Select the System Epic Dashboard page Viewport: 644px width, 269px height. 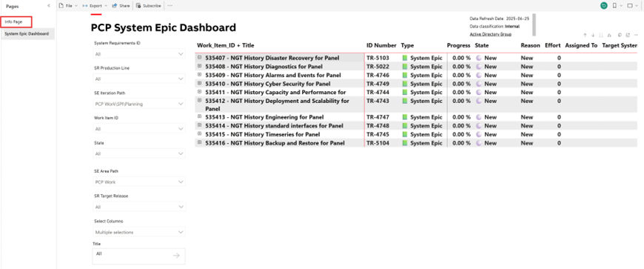[x=27, y=34]
